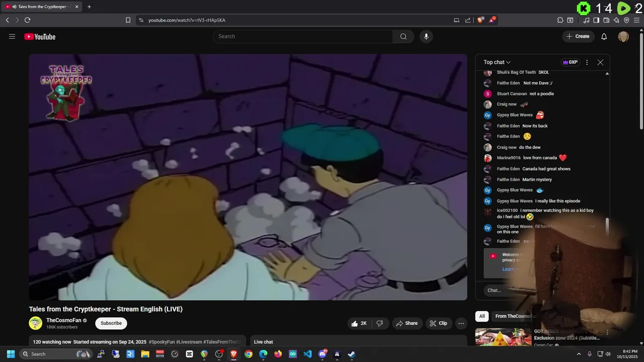644x362 pixels.
Task: Open Firefox from the taskbar
Action: click(278, 354)
